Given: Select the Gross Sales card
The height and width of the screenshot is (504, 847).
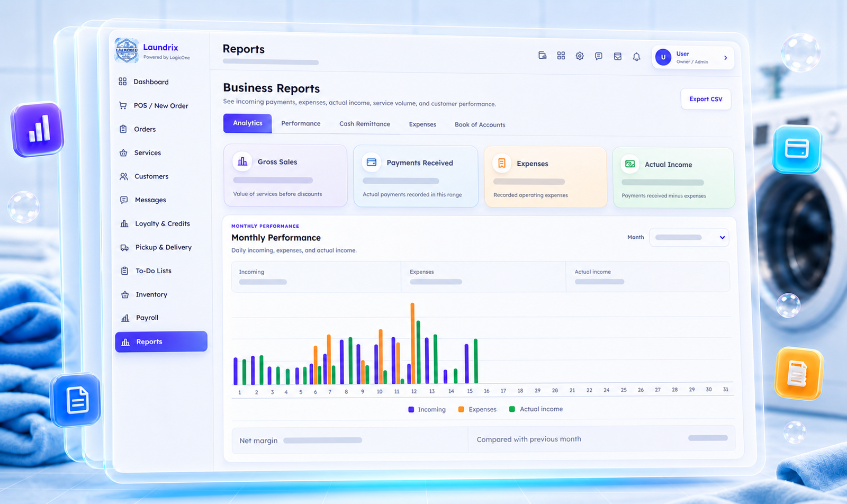Looking at the screenshot, I should (x=285, y=176).
